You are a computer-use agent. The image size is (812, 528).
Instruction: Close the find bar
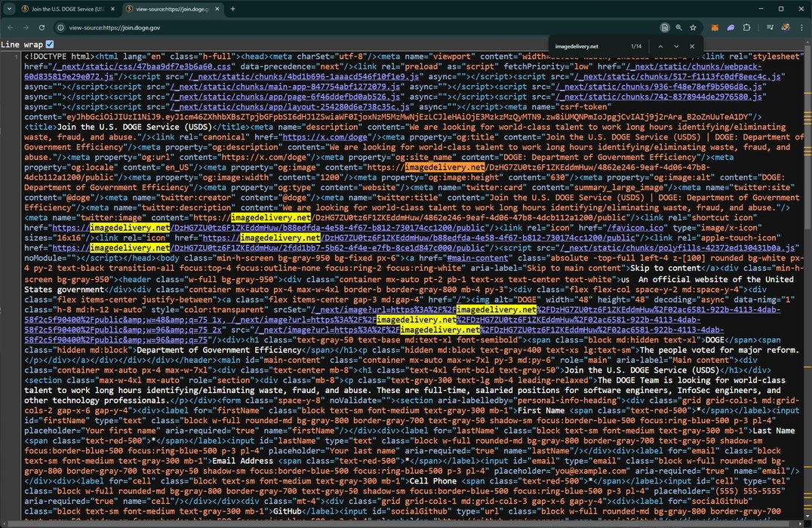[692, 46]
